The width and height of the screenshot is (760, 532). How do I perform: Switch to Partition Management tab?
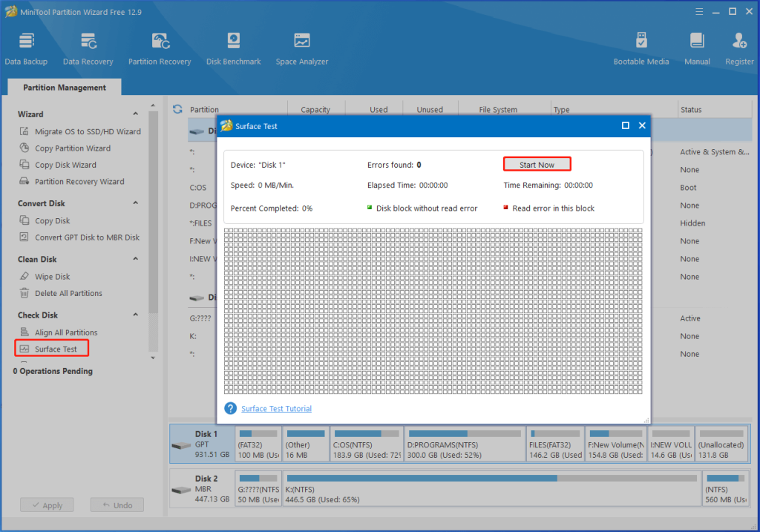65,88
